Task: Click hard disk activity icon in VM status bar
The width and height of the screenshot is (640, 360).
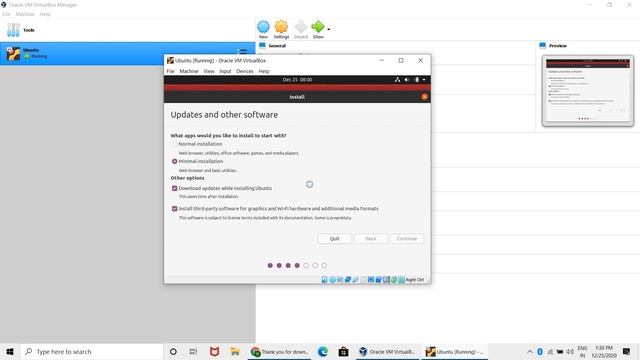Action: [324, 280]
